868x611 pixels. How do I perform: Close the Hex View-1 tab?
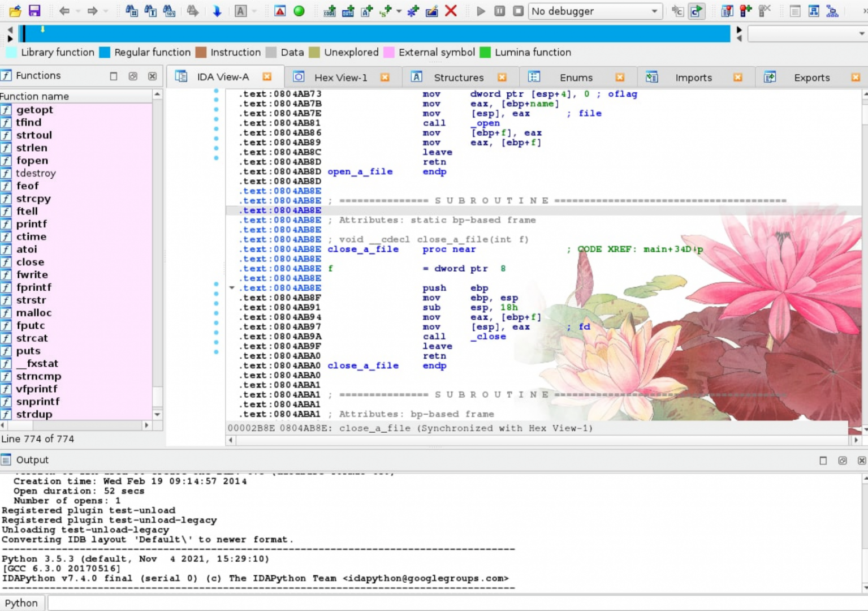[x=385, y=78]
